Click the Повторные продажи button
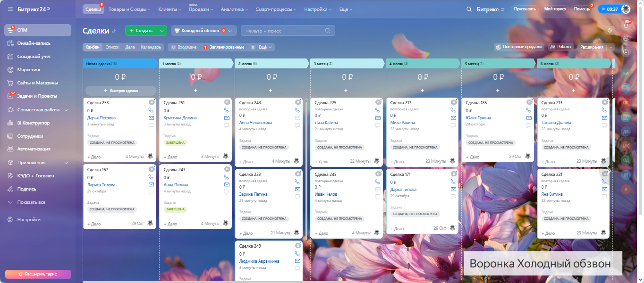The width and height of the screenshot is (644, 283). tap(519, 47)
